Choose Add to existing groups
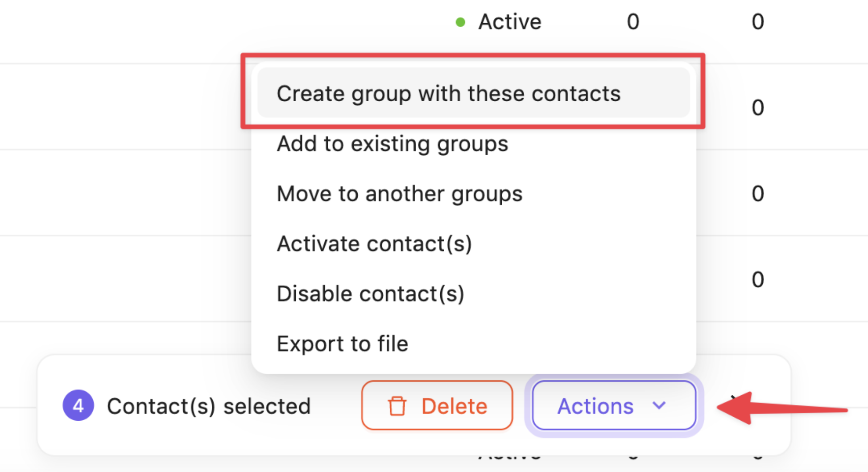The image size is (868, 472). coord(392,144)
